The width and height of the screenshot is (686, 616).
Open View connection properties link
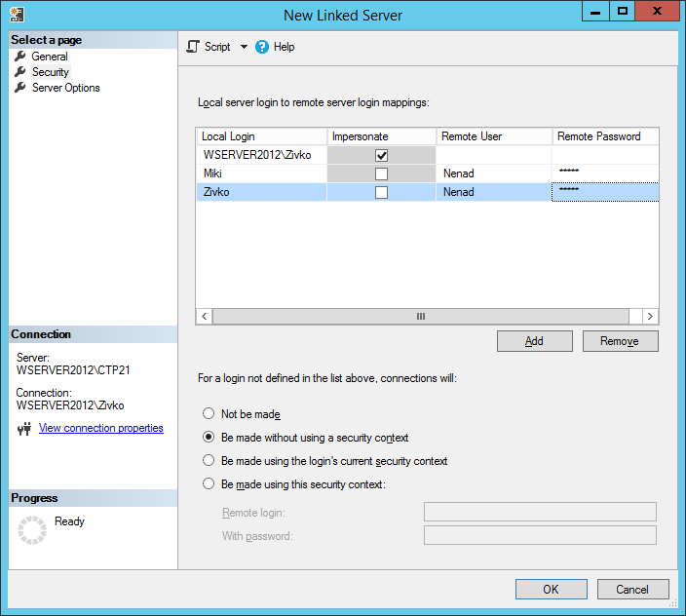pos(101,428)
